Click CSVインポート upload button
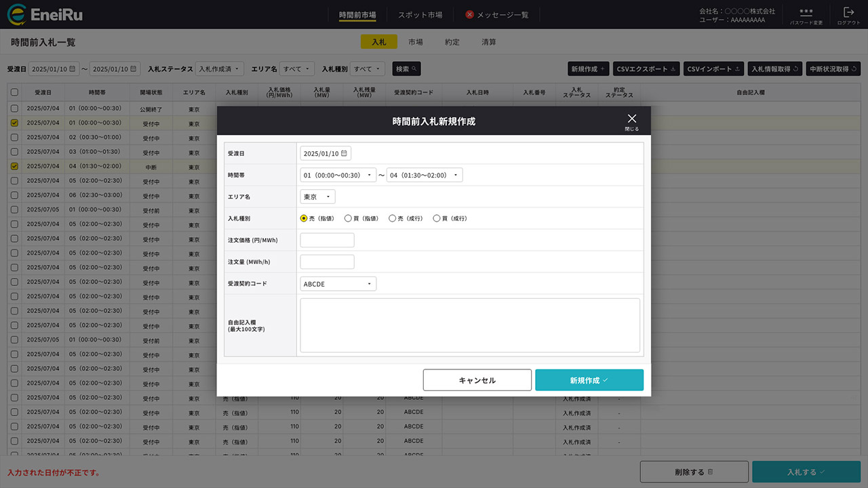The height and width of the screenshot is (488, 868). click(713, 69)
